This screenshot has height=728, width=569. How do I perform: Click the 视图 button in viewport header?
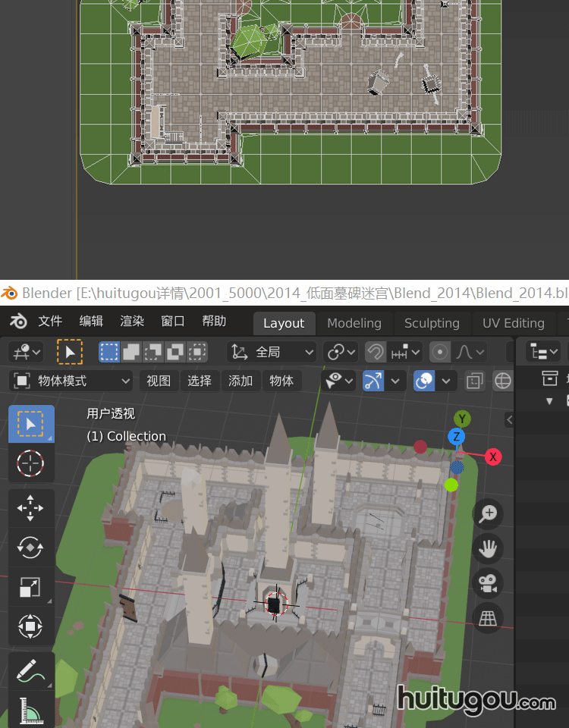point(159,381)
